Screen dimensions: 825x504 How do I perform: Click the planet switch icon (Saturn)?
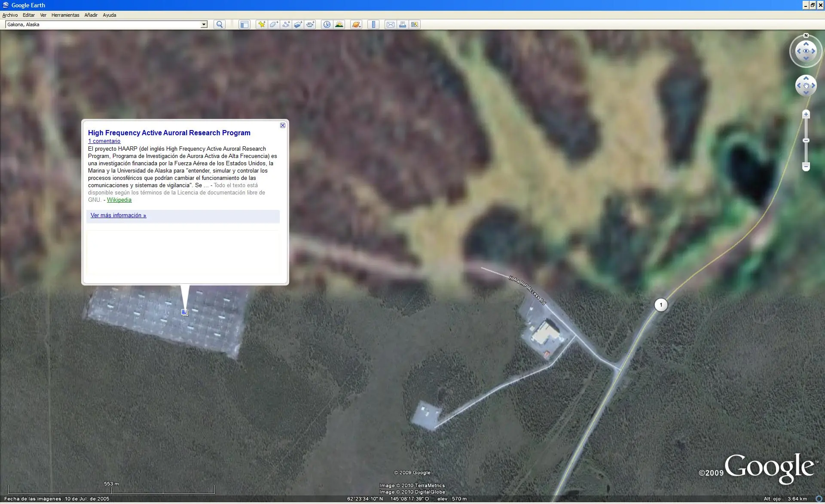click(356, 24)
